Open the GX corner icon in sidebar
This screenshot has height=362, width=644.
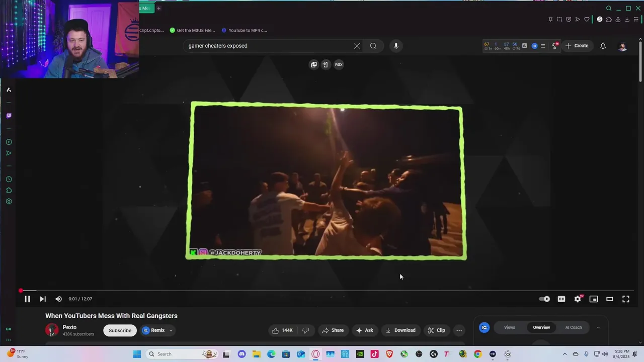(9, 329)
